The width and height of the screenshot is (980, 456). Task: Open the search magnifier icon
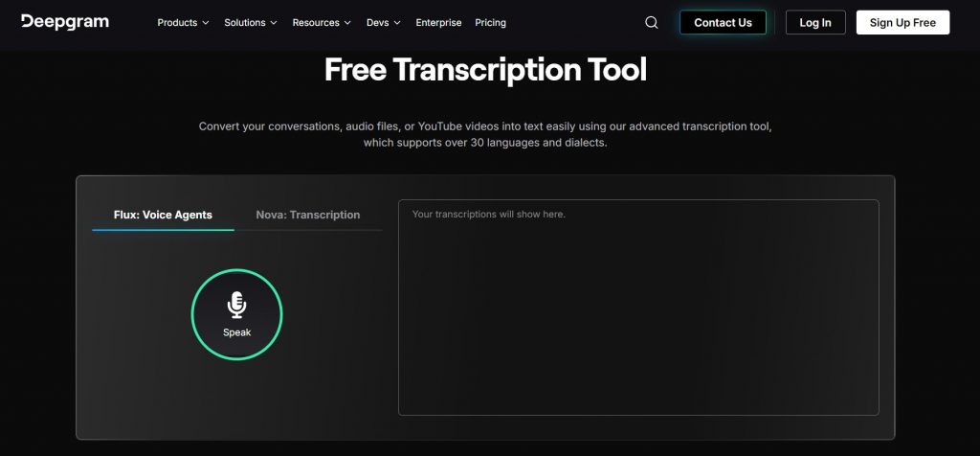651,23
